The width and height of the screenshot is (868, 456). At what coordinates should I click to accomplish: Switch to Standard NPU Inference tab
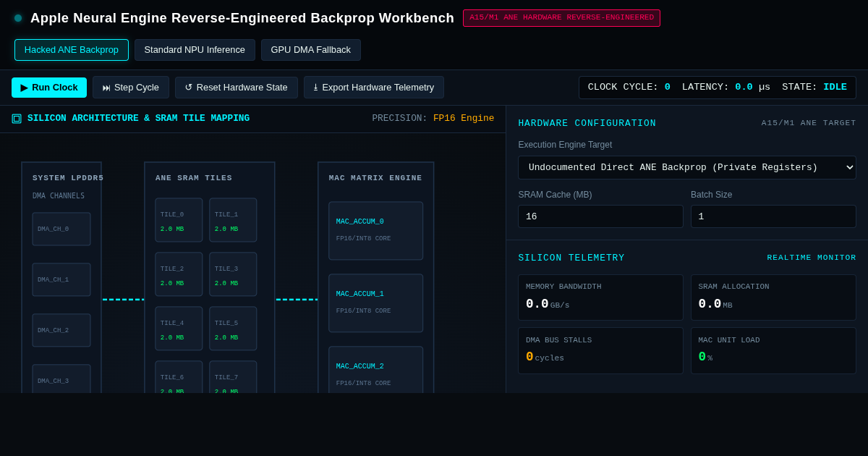(x=195, y=50)
